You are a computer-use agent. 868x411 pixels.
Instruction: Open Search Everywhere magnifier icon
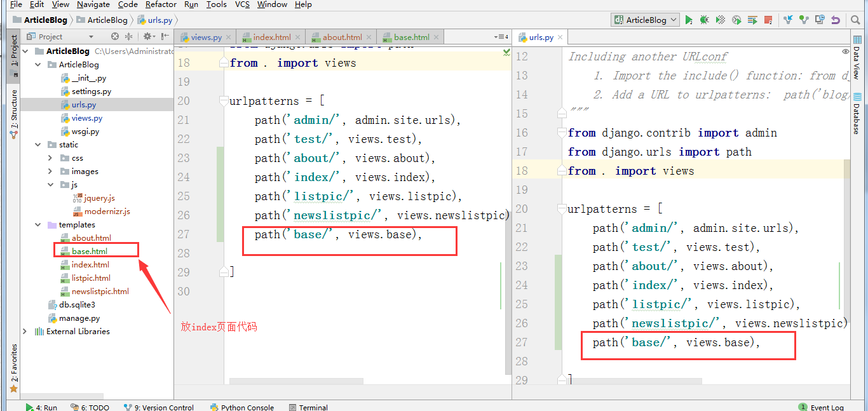click(855, 20)
